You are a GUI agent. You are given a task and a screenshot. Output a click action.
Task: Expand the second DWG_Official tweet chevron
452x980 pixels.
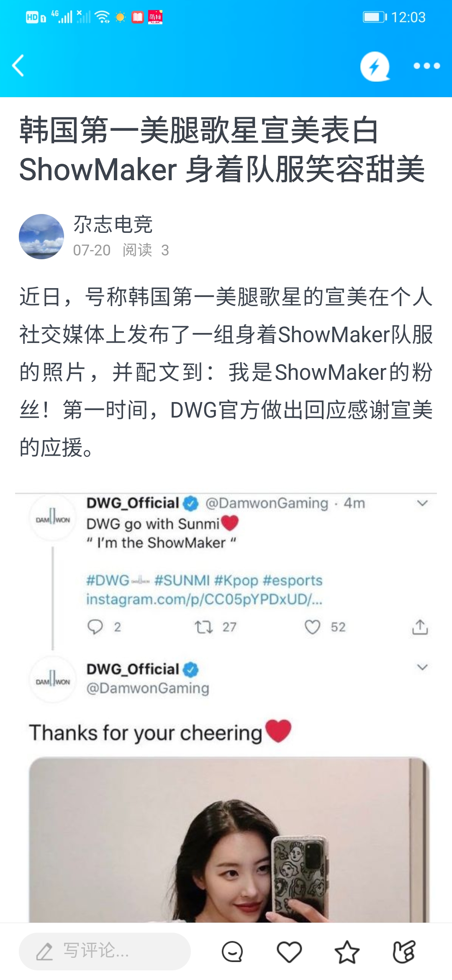422,667
